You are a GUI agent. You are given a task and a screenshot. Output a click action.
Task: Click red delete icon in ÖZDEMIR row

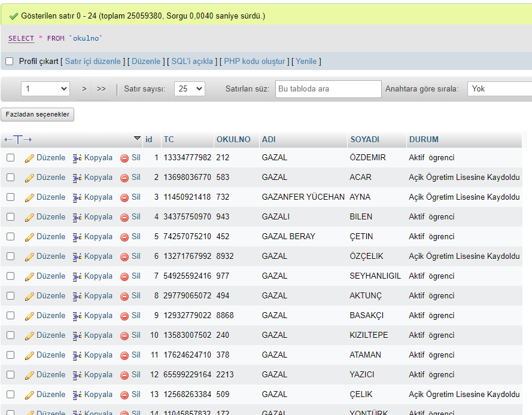[x=124, y=158]
